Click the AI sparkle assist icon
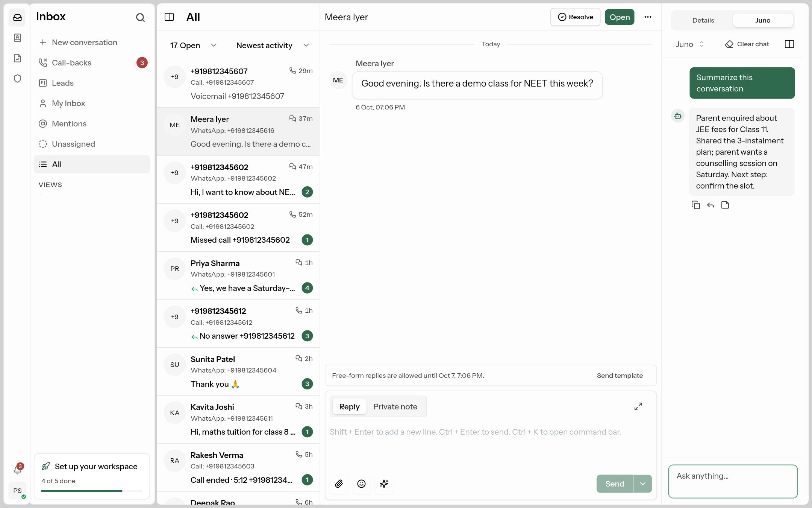This screenshot has width=812, height=508. [384, 484]
